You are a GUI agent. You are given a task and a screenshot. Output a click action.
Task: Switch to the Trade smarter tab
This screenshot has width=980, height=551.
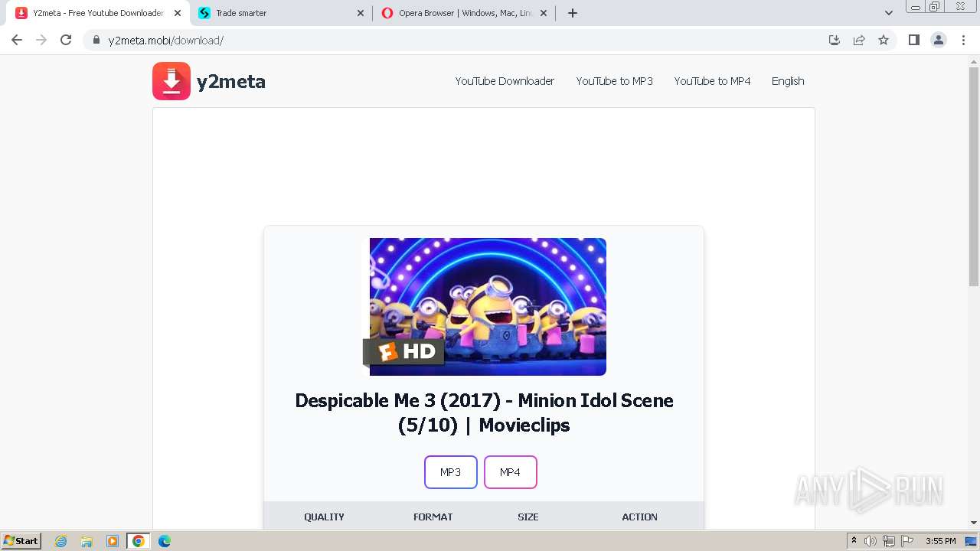(x=280, y=13)
